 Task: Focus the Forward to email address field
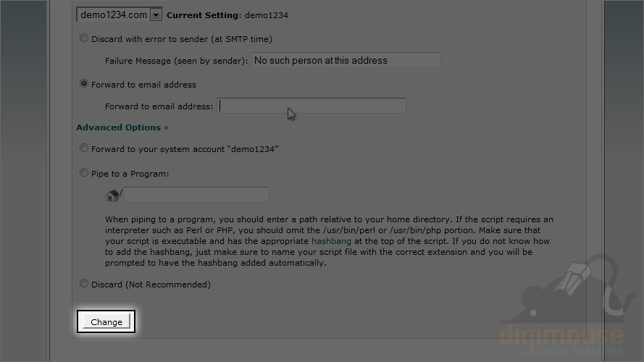pos(311,106)
